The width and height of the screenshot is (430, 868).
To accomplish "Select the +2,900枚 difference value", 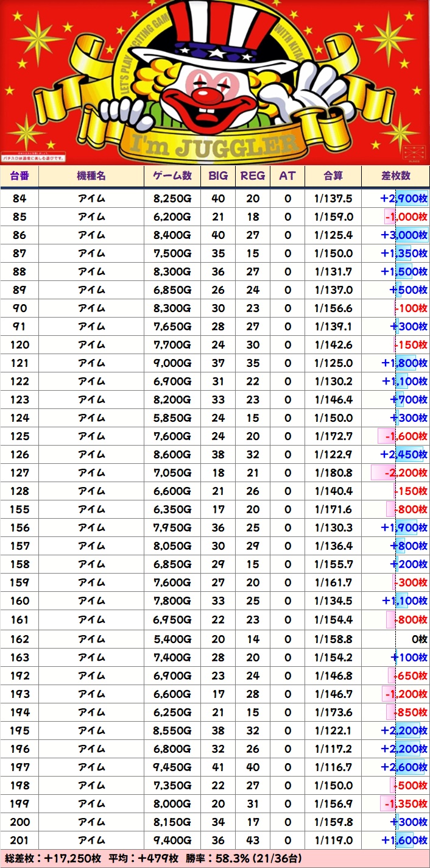I will (404, 199).
